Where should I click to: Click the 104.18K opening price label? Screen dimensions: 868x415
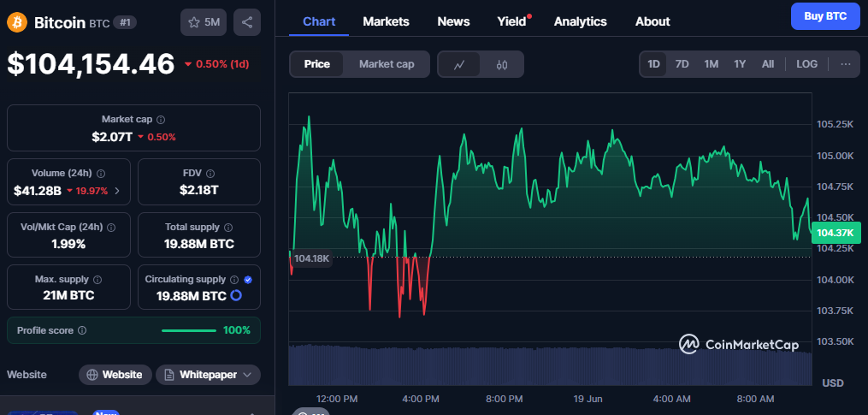click(x=311, y=258)
